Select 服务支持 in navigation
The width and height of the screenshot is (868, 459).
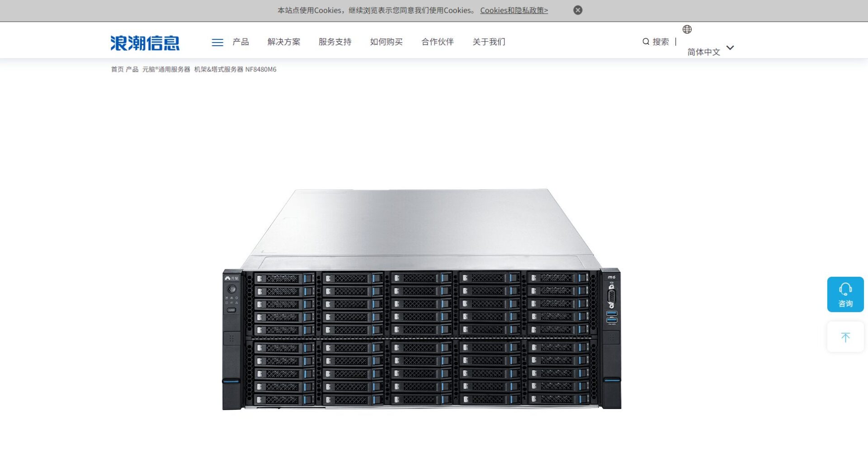coord(335,42)
